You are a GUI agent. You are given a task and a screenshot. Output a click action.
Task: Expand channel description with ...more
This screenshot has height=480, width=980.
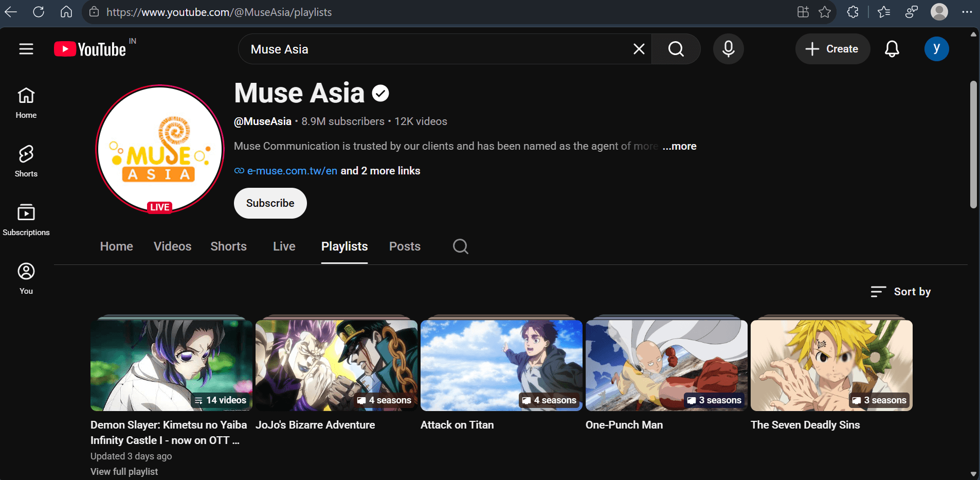(679, 146)
